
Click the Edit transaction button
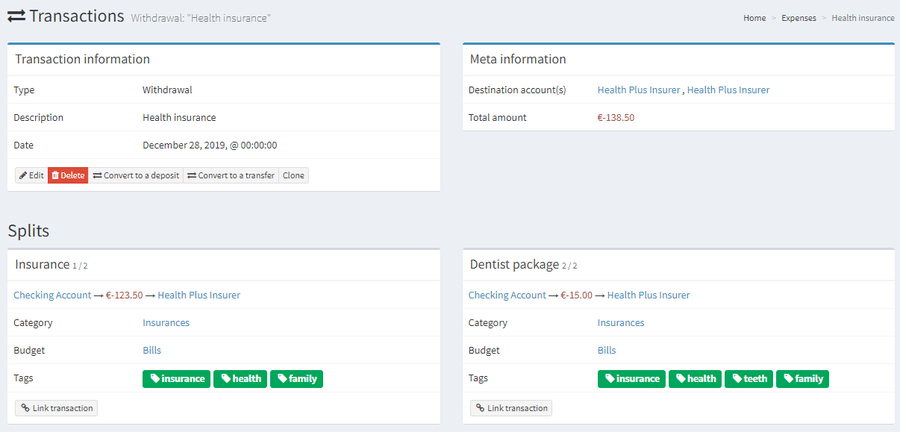32,176
